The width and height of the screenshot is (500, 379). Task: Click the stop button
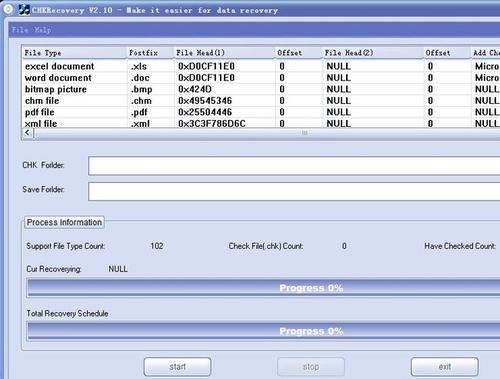[311, 367]
